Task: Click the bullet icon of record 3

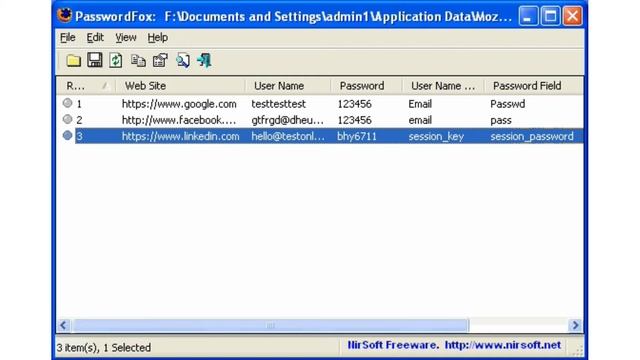Action: tap(67, 136)
